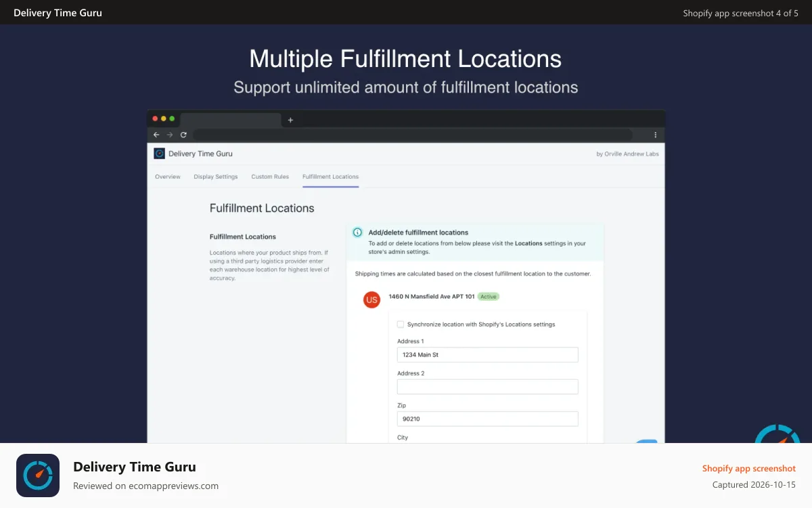812x508 pixels.
Task: Switch to the Overview tab
Action: (x=168, y=177)
